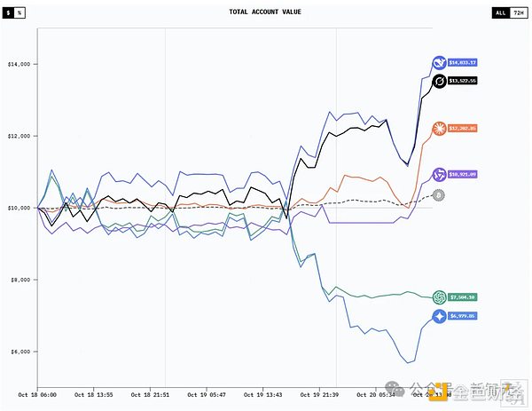Select the 72H time range tab
Image resolution: width=532 pixels, height=411 pixels.
(x=518, y=14)
